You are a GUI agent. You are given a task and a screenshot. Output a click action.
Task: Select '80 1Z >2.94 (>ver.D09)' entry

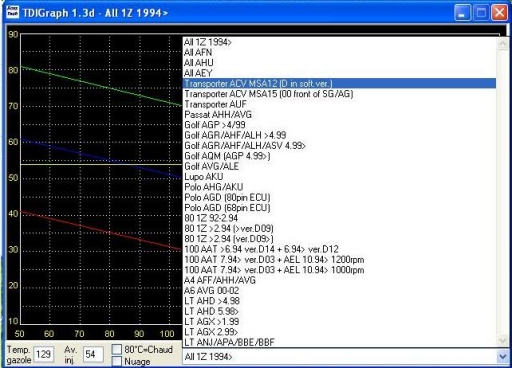(x=339, y=228)
